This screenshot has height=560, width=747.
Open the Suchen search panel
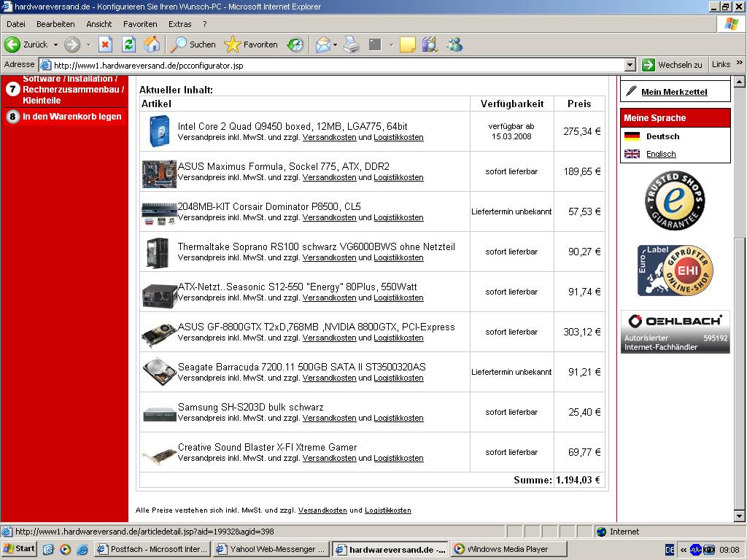point(193,44)
